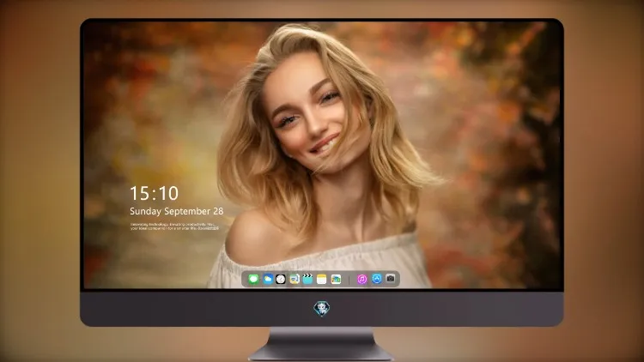
Task: Open the clapperboard video app in dock
Action: point(307,280)
